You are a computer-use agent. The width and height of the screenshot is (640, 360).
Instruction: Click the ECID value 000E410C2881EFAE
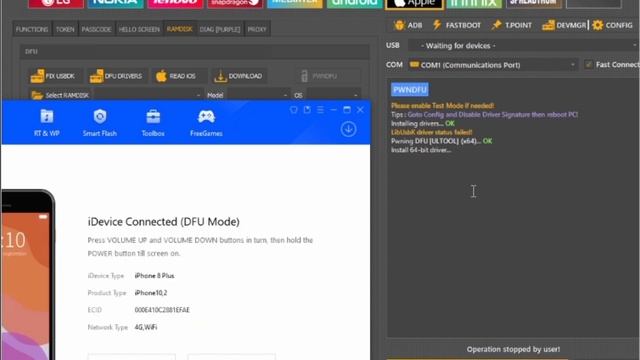click(162, 310)
